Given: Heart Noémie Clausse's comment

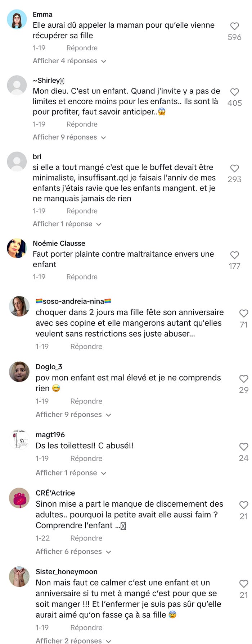Looking at the screenshot, I should pos(234,255).
